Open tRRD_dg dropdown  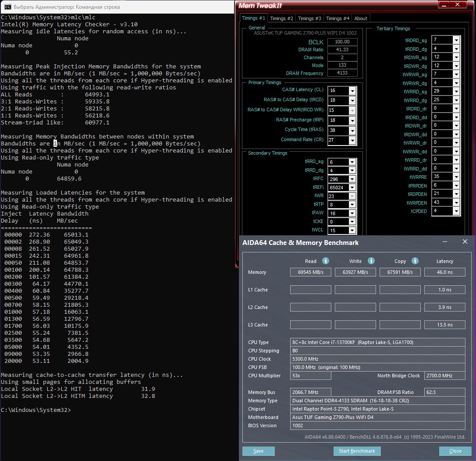(x=352, y=170)
